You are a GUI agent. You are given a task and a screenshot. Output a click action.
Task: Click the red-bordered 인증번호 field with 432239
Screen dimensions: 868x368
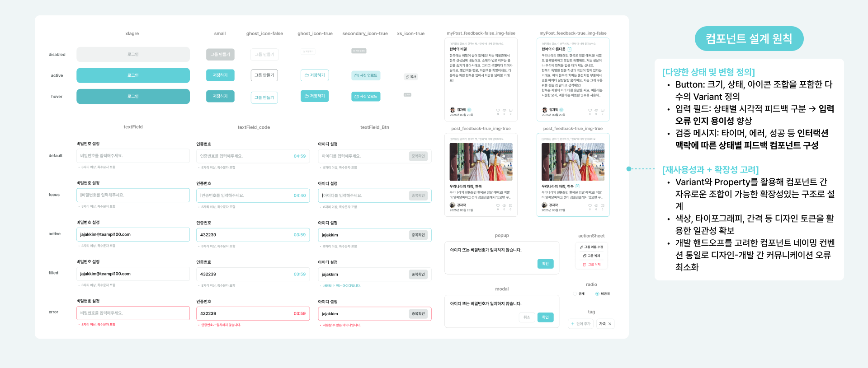tap(253, 313)
